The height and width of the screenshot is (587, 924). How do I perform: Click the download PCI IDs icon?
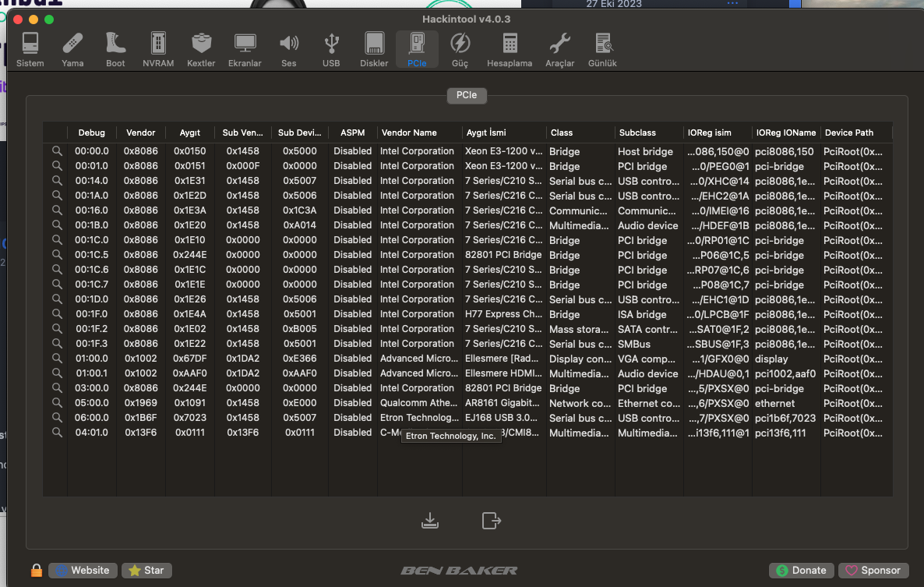tap(429, 520)
